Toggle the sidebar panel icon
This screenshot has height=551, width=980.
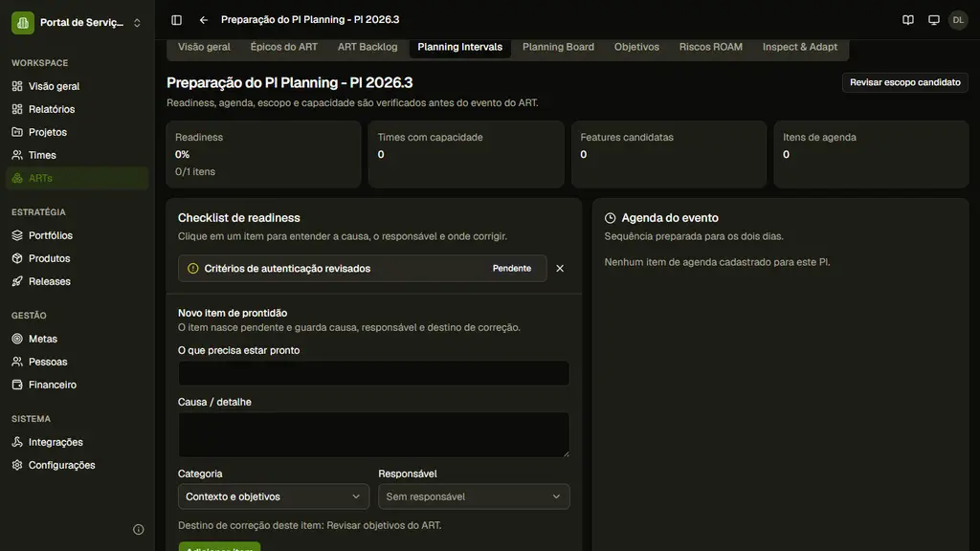[x=177, y=20]
